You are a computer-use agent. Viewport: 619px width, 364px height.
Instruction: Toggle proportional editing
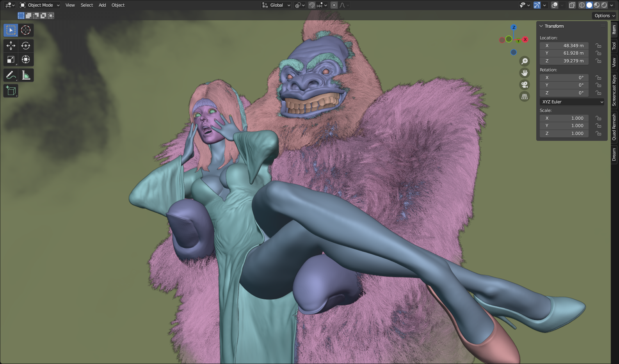coord(334,5)
